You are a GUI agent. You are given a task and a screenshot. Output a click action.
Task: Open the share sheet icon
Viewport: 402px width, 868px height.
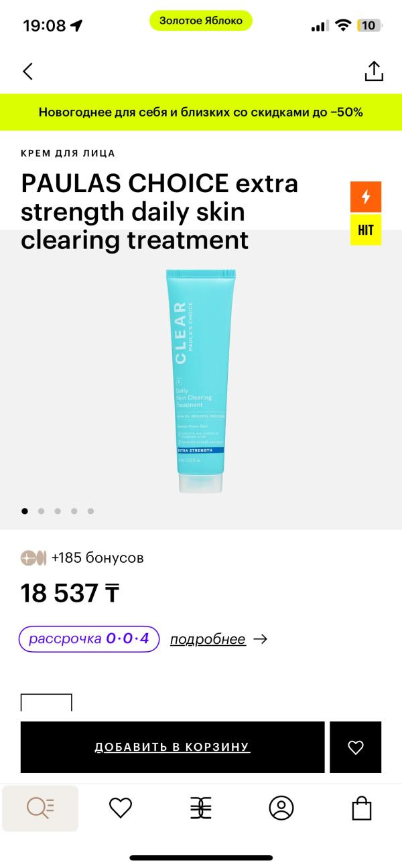[373, 71]
